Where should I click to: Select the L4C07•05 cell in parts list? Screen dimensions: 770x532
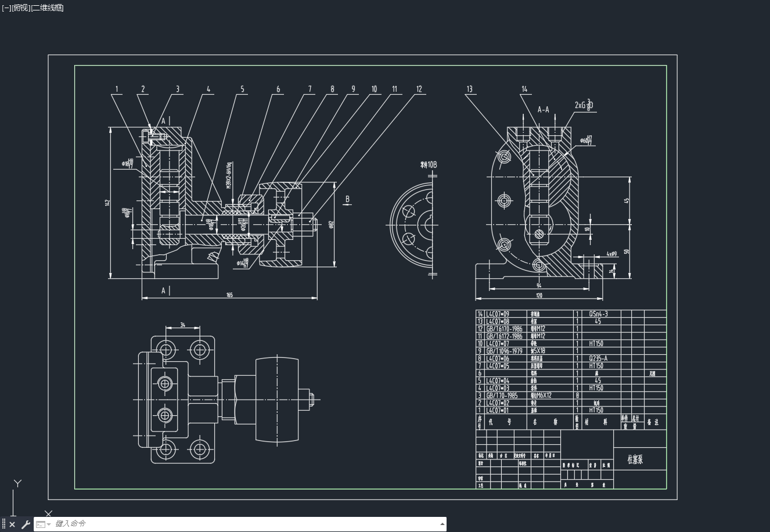(x=497, y=366)
